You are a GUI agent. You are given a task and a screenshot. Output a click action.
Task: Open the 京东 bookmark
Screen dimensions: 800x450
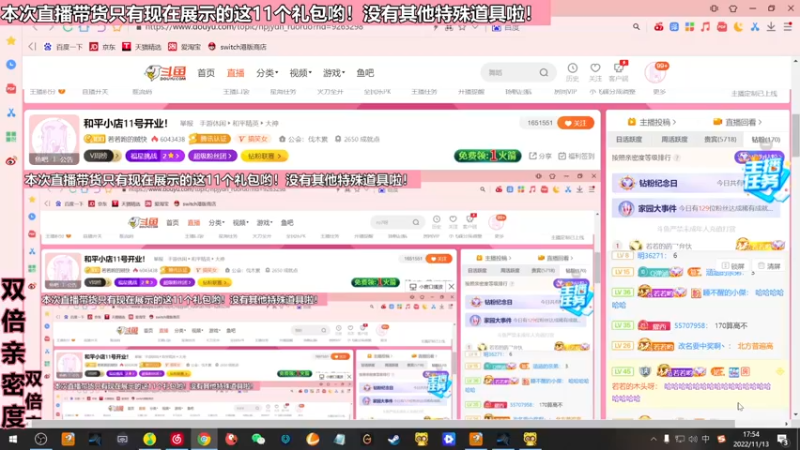[x=103, y=47]
